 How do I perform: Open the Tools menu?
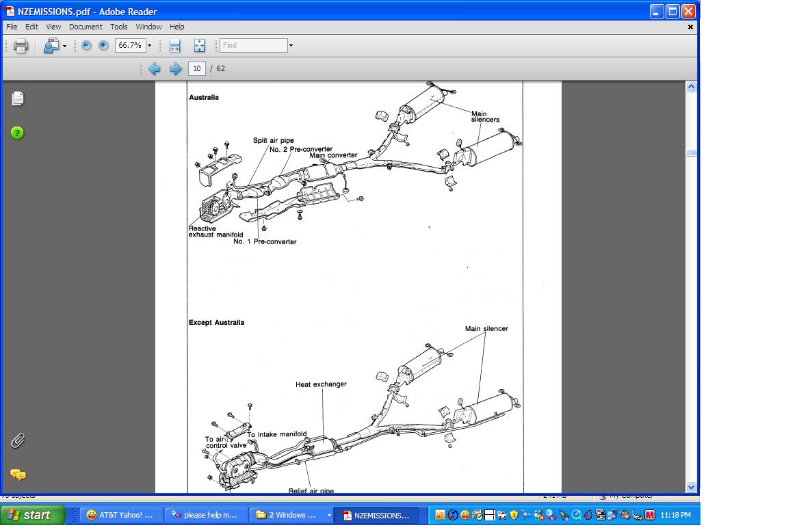119,27
